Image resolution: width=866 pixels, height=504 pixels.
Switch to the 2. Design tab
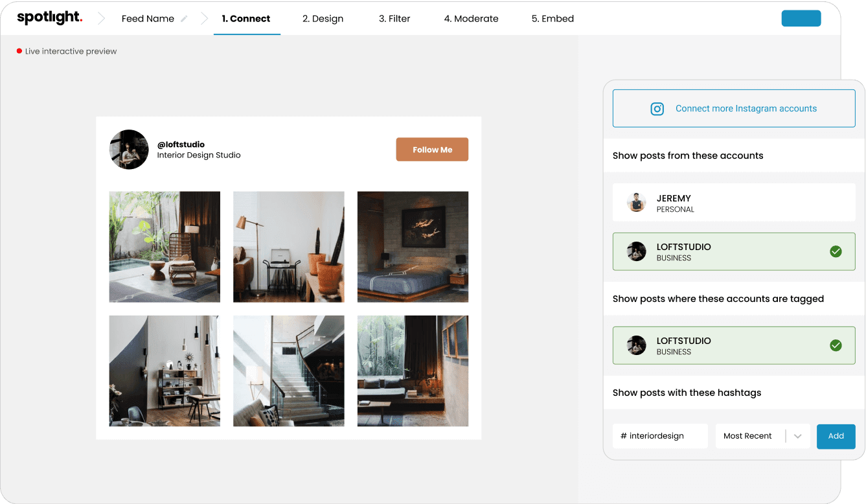pyautogui.click(x=322, y=18)
